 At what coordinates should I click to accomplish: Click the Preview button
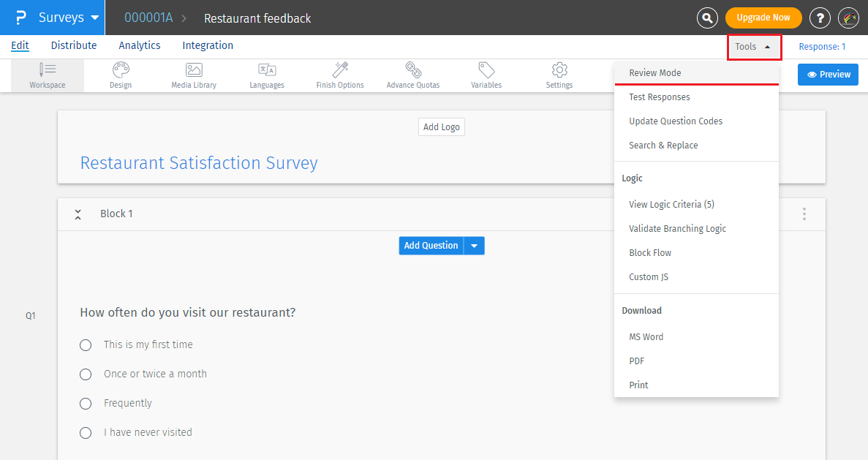pos(829,75)
